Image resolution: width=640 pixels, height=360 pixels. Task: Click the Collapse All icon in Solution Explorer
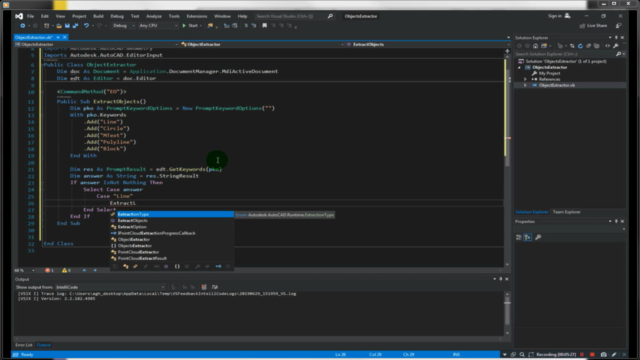[x=588, y=46]
